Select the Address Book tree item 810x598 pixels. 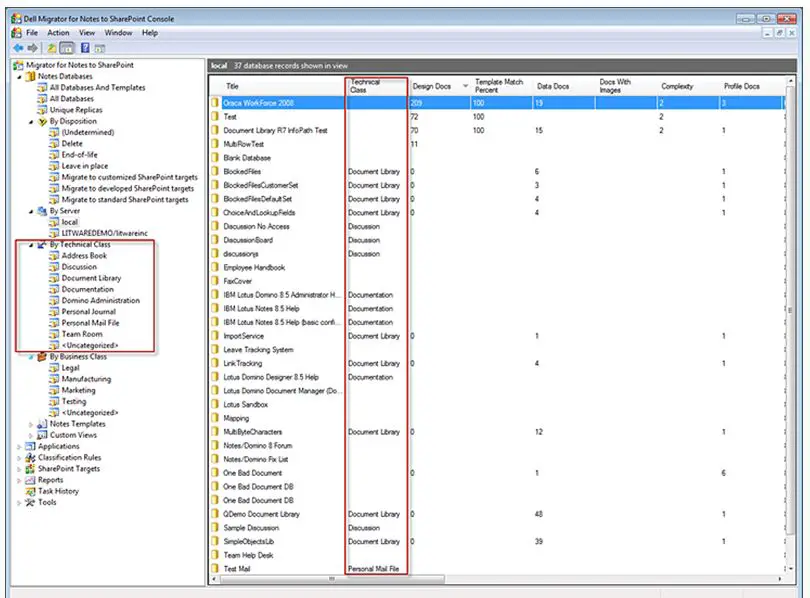[84, 256]
